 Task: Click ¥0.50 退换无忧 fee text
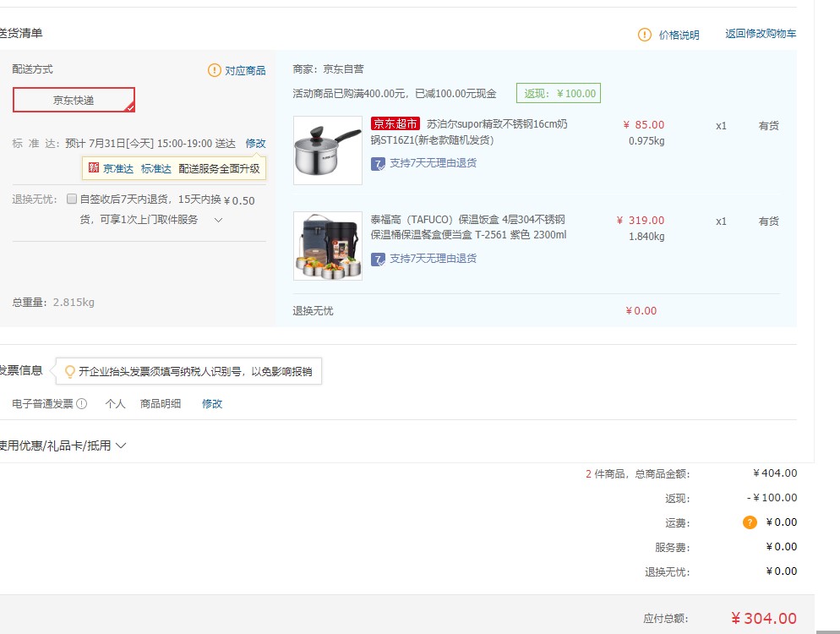[x=239, y=200]
